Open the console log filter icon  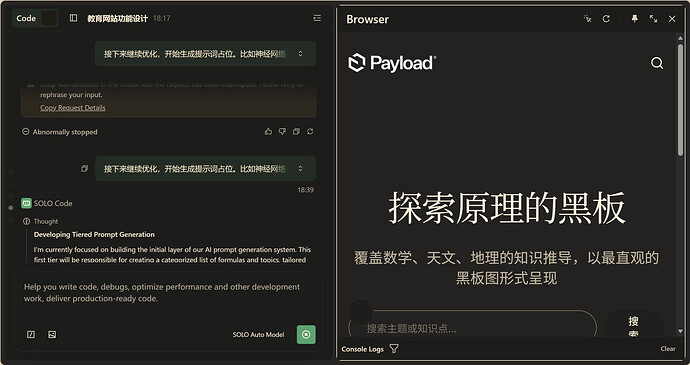[x=394, y=349]
